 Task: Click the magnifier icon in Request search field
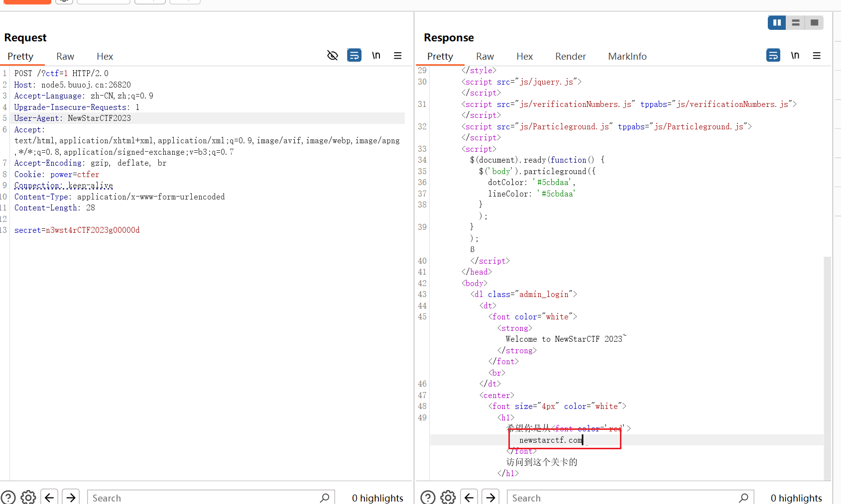tap(325, 498)
